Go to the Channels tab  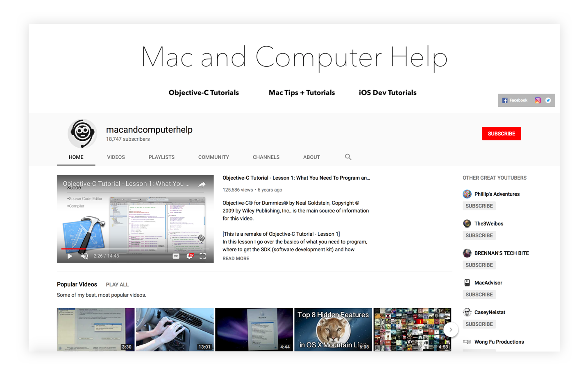[266, 157]
